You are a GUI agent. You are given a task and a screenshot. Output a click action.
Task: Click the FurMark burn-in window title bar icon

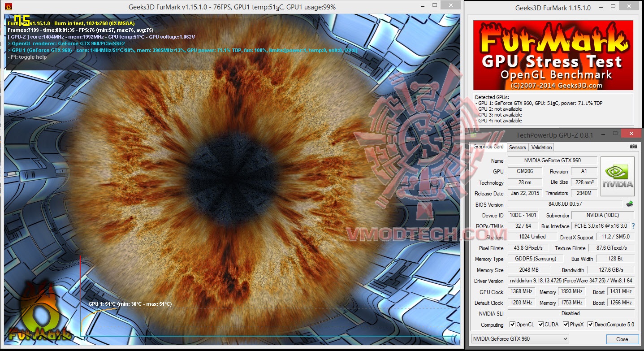click(x=8, y=7)
